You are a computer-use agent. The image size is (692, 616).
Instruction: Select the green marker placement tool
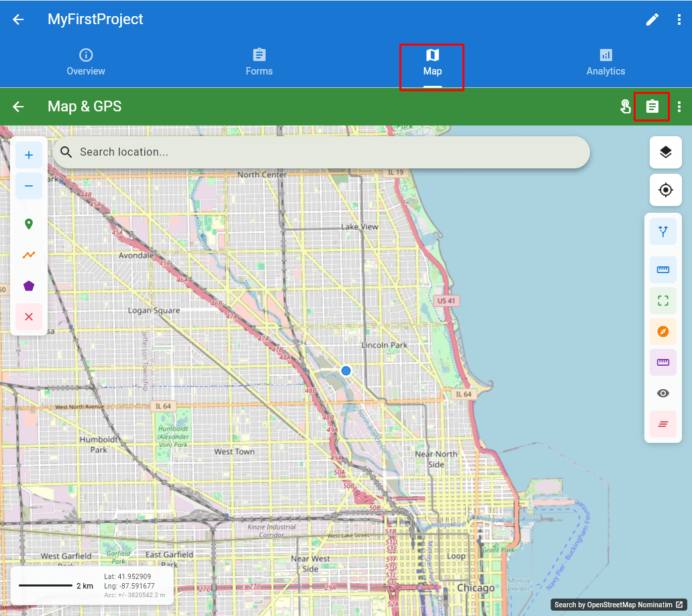[28, 223]
